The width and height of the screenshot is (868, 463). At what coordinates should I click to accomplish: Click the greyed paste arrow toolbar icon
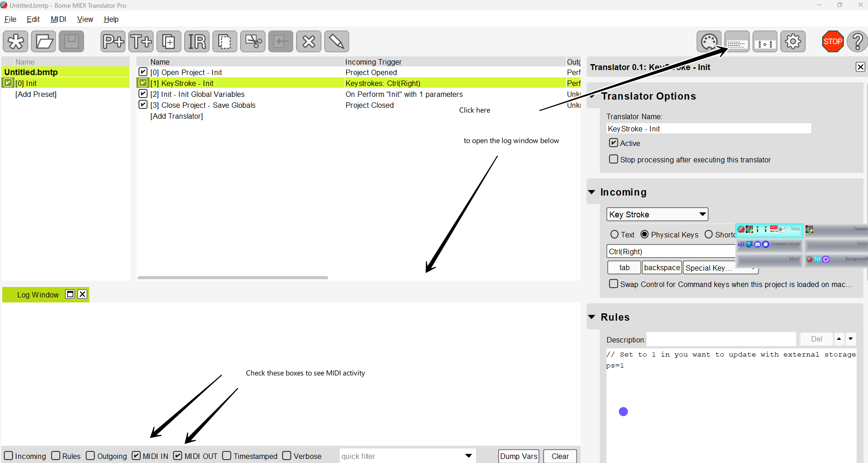281,41
